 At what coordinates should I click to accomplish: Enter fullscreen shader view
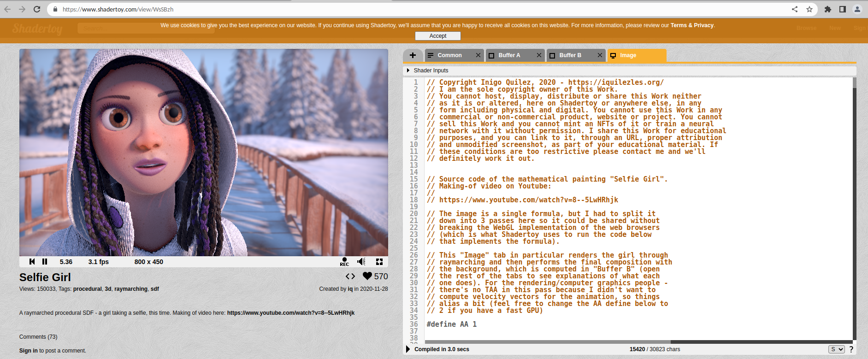(x=379, y=262)
